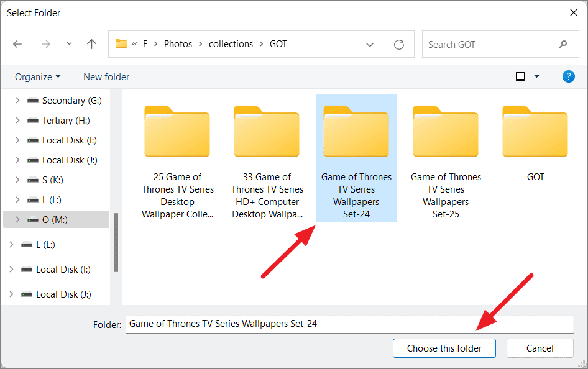Screen dimensions: 588x369
Task: Click the Folder name text field
Action: 349,324
